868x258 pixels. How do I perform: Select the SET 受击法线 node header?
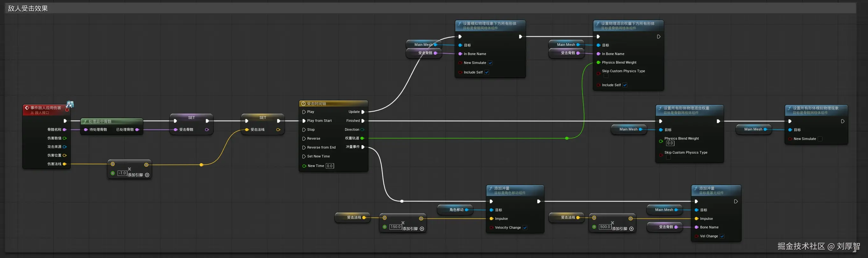click(x=263, y=118)
